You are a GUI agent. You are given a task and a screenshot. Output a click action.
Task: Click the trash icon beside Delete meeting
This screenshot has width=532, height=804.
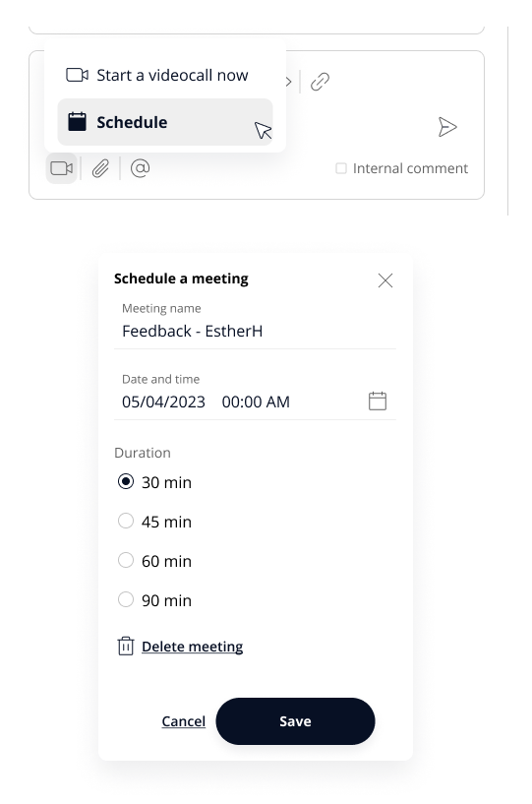126,647
